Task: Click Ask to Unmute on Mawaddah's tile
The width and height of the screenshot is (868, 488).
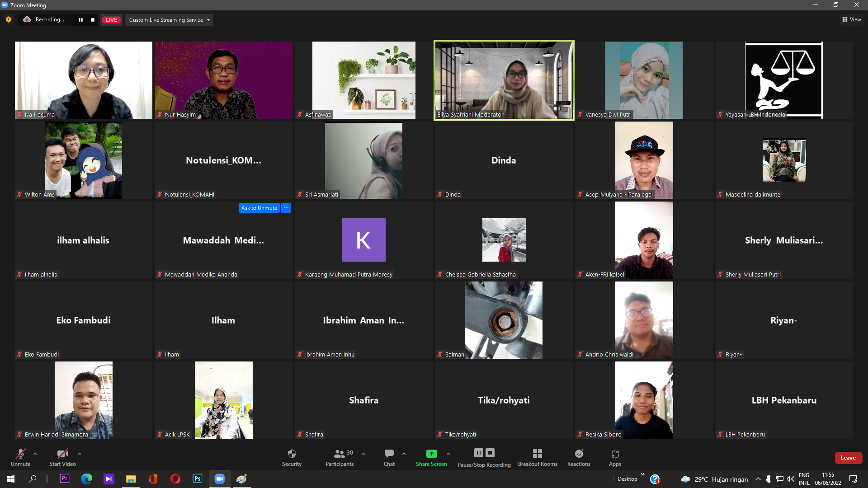Action: tap(259, 208)
